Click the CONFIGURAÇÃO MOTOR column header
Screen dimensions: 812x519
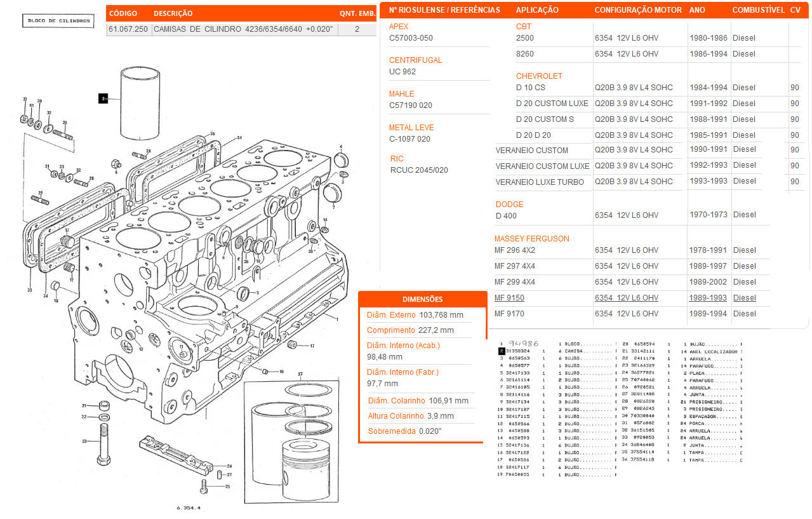point(638,10)
